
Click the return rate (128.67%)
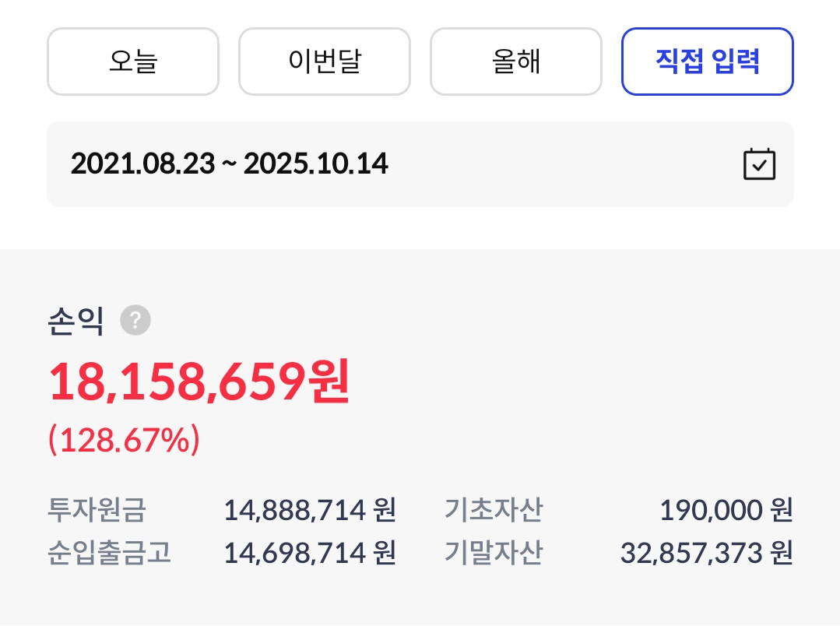coord(125,441)
